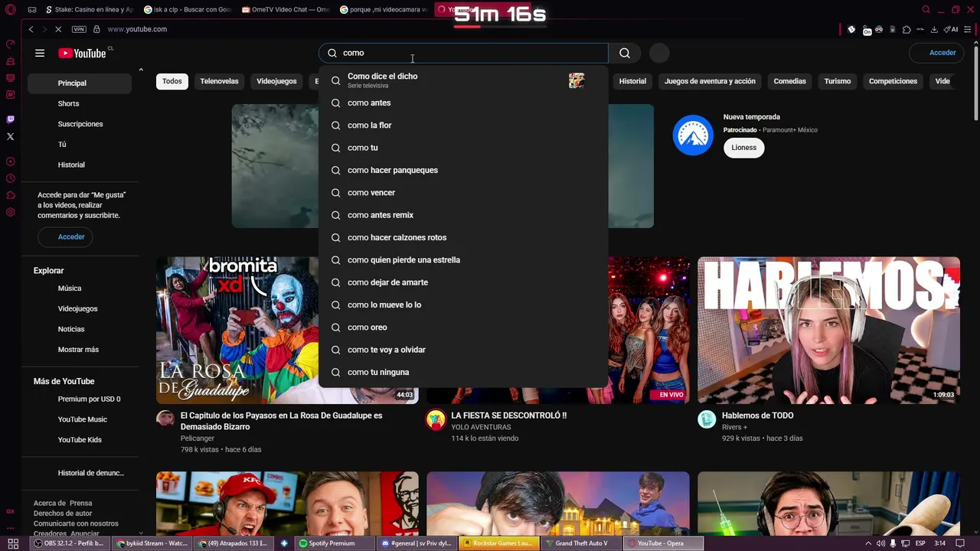This screenshot has width=980, height=551.
Task: Click the search magnifier button
Action: coord(625,53)
